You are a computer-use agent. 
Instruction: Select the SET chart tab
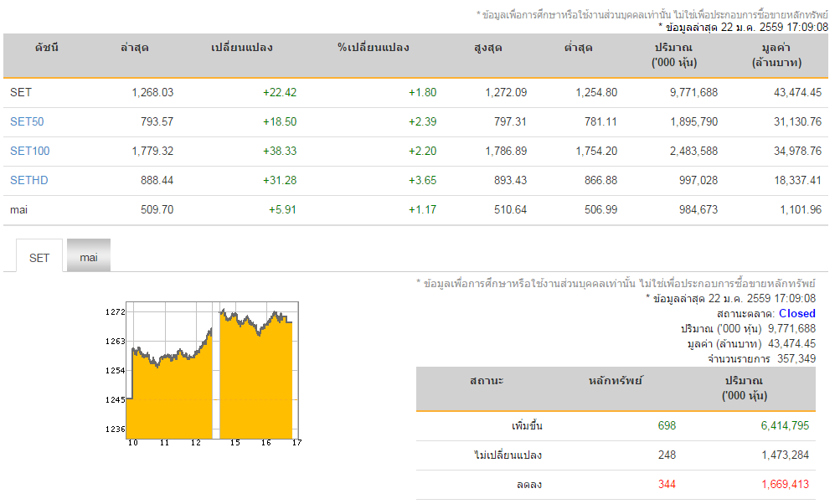pyautogui.click(x=39, y=258)
